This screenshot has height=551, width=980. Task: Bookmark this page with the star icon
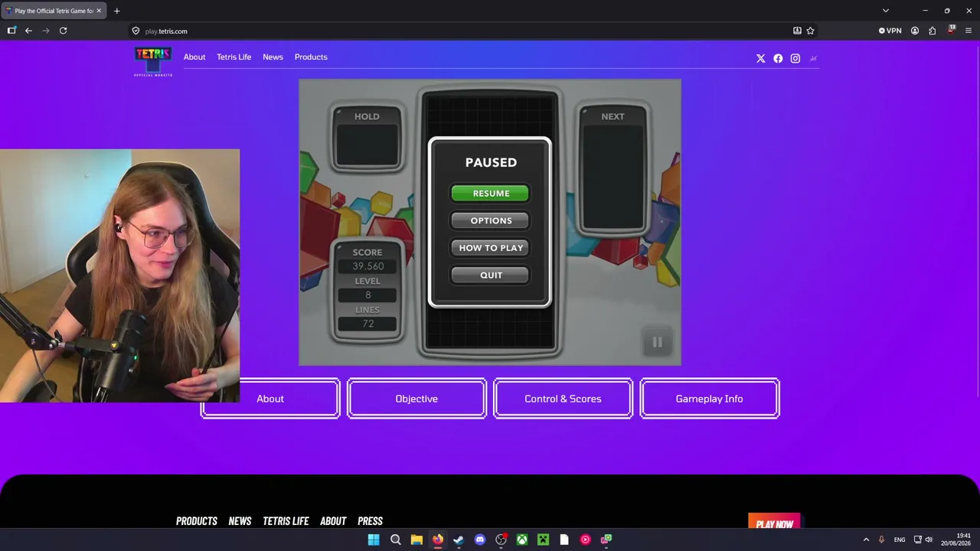click(810, 31)
